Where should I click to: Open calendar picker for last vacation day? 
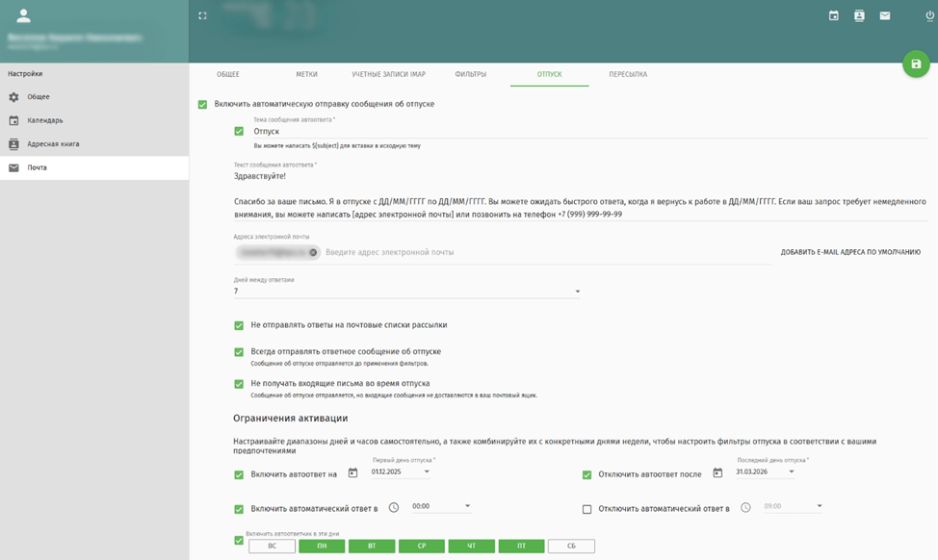(x=717, y=472)
